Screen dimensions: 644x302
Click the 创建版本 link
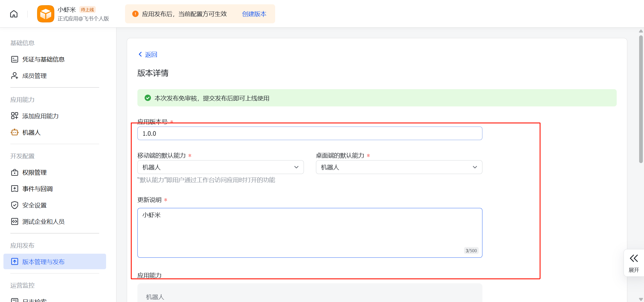point(254,14)
